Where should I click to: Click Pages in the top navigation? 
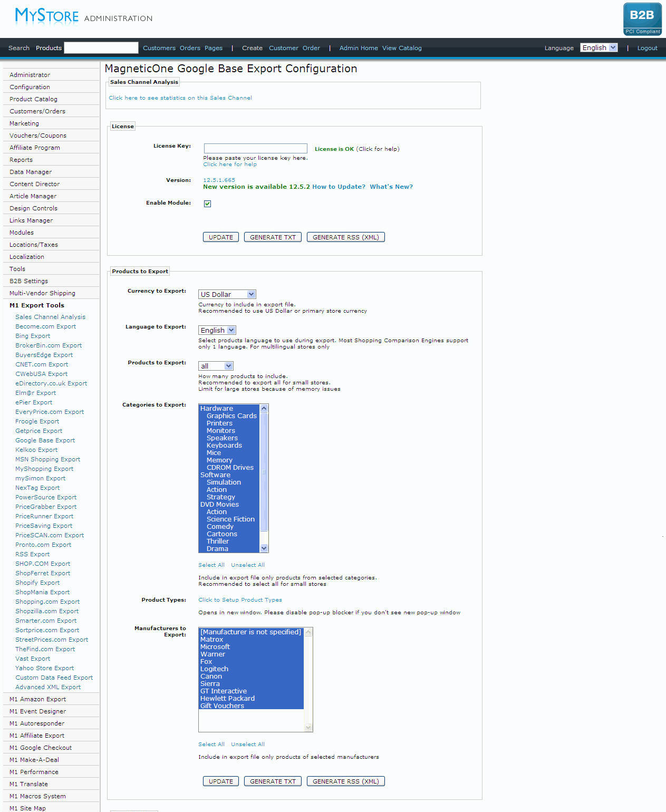(x=214, y=48)
